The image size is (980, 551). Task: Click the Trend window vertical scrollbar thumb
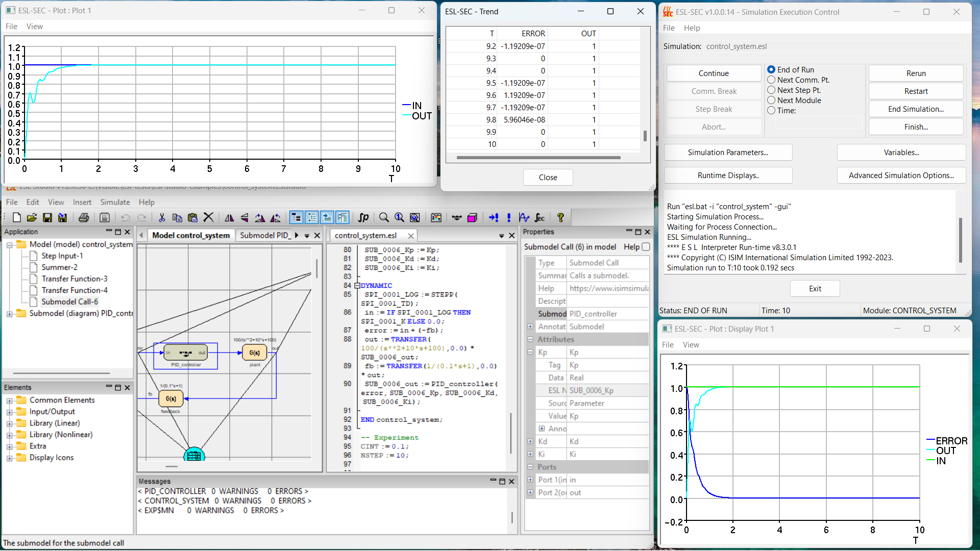[x=645, y=136]
